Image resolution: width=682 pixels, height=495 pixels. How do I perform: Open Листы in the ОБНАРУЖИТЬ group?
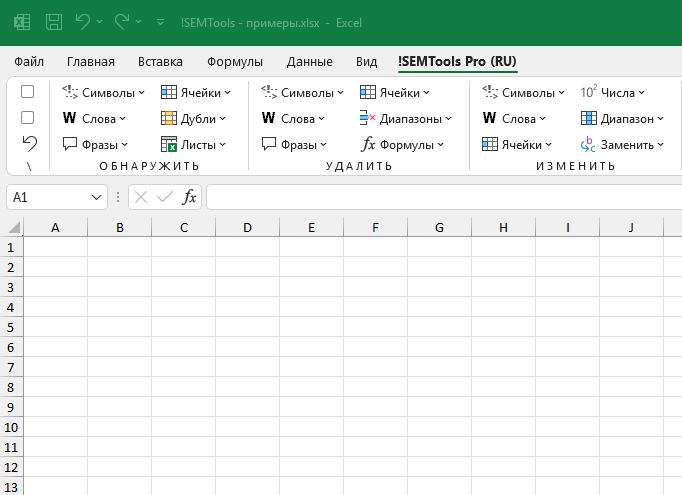195,144
